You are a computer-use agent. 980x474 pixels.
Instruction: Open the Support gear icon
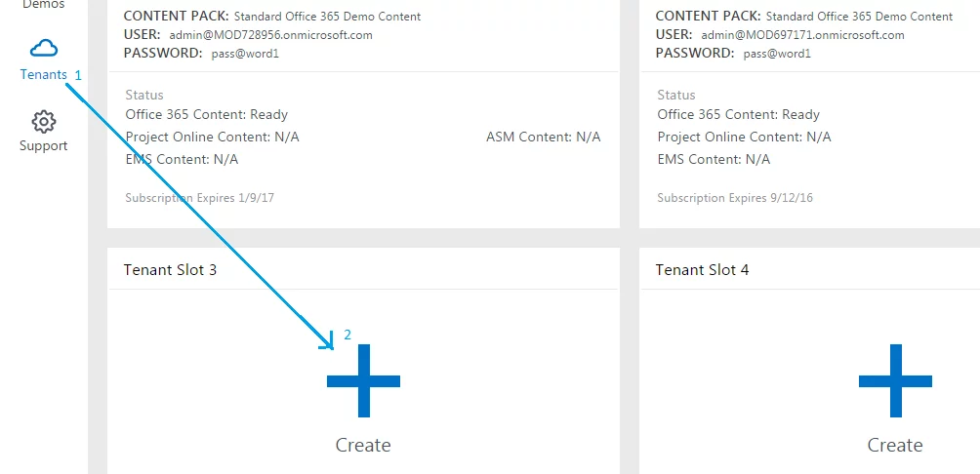coord(44,122)
